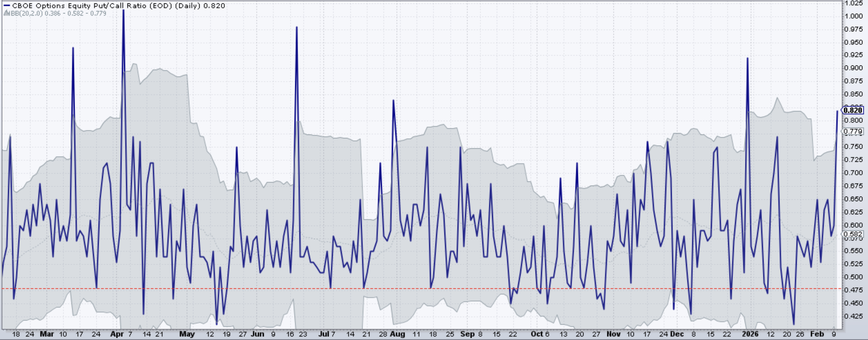The height and width of the screenshot is (340, 868).
Task: Click the mid-June spike peak near 0.975
Action: [x=297, y=27]
